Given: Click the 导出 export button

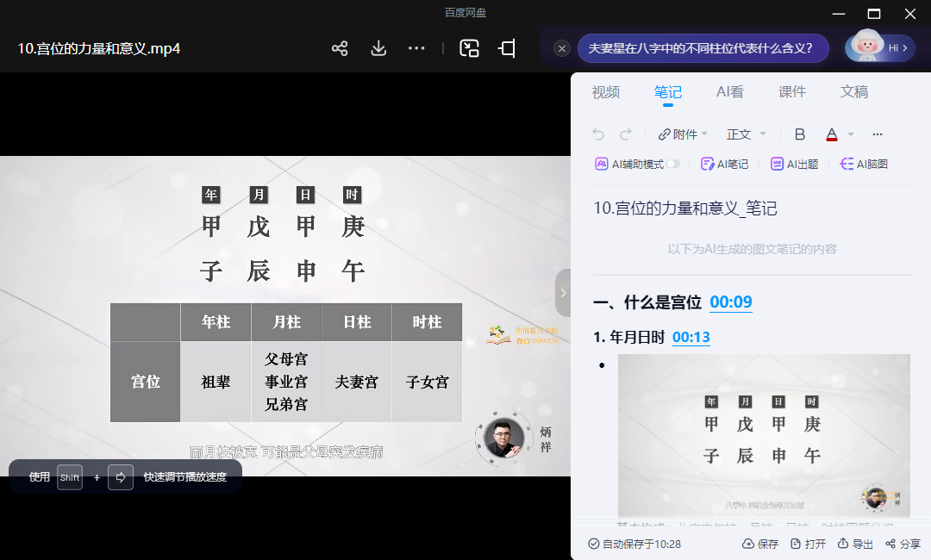Looking at the screenshot, I should pyautogui.click(x=855, y=544).
